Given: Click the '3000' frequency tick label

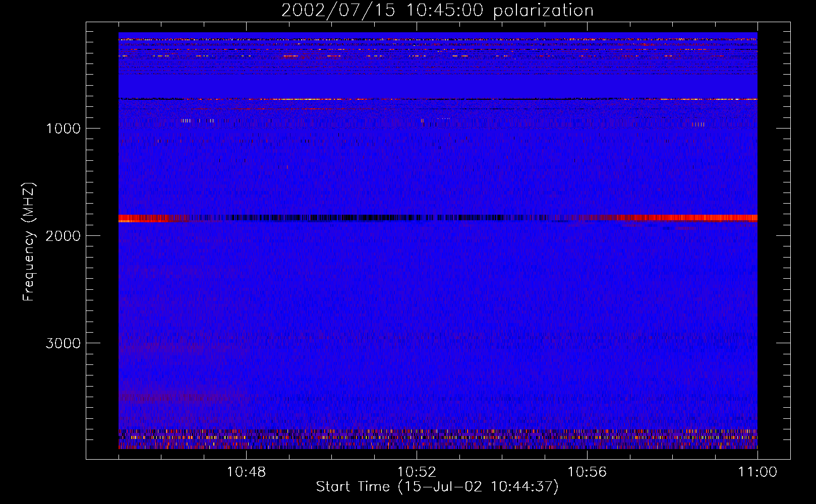Looking at the screenshot, I should coord(63,343).
